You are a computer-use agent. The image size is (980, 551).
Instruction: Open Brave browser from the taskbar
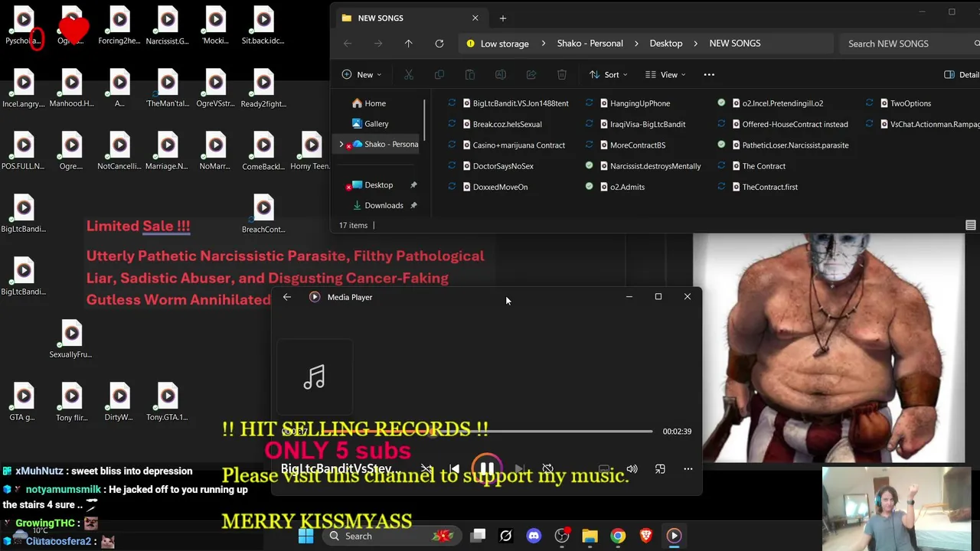point(645,536)
